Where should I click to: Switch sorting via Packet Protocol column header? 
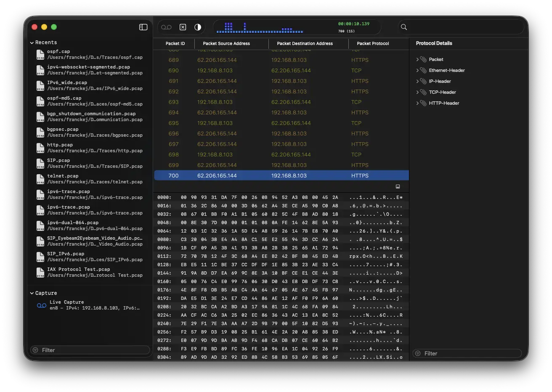point(373,43)
